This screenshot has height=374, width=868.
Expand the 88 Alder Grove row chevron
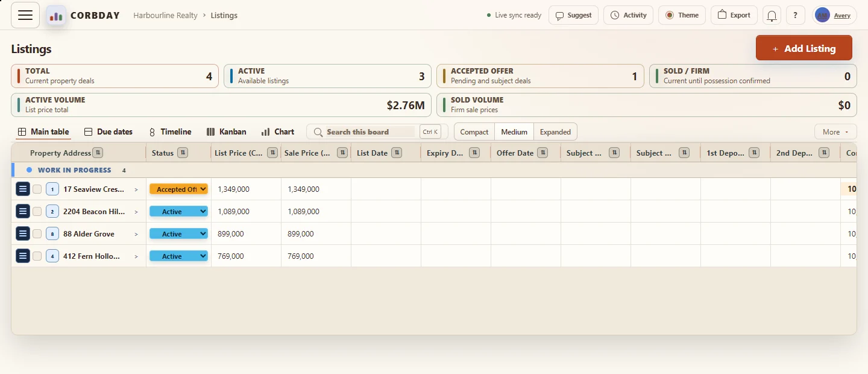[x=136, y=234]
